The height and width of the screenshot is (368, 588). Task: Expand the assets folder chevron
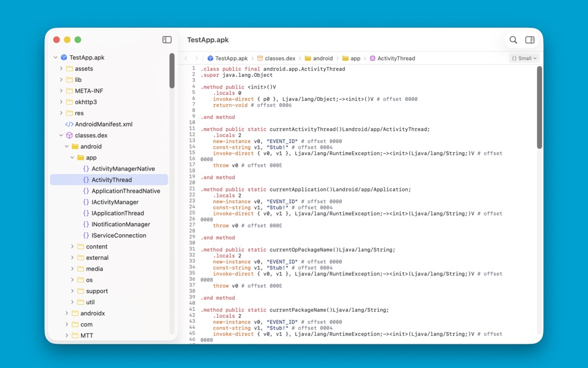(61, 69)
